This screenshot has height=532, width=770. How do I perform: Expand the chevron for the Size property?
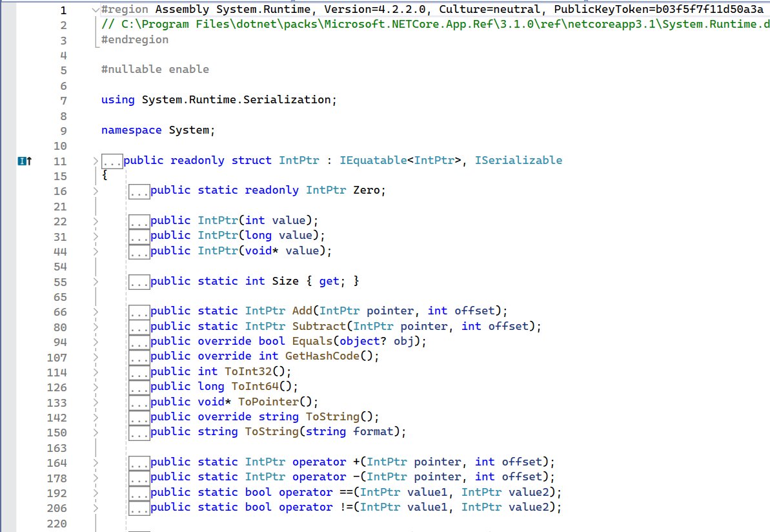pyautogui.click(x=96, y=281)
